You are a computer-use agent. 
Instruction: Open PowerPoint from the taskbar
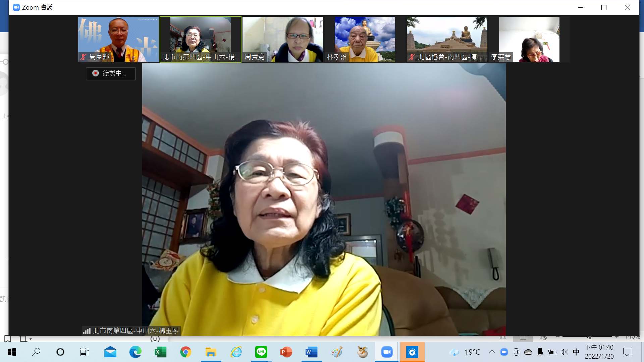[x=286, y=352]
